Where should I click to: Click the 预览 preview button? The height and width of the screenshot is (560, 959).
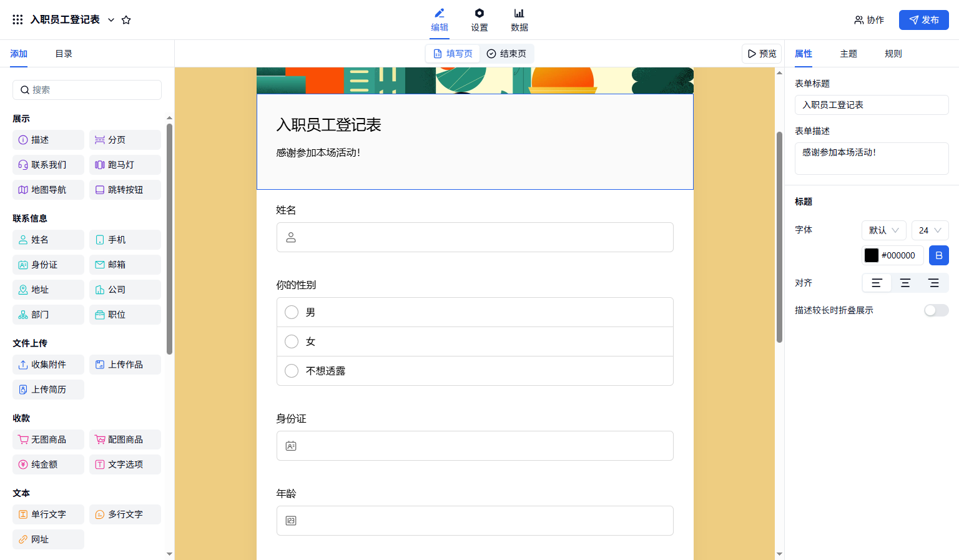[x=762, y=54]
